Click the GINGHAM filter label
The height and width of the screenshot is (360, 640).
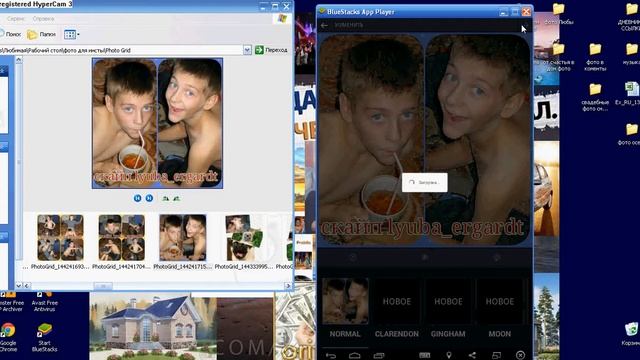448,334
